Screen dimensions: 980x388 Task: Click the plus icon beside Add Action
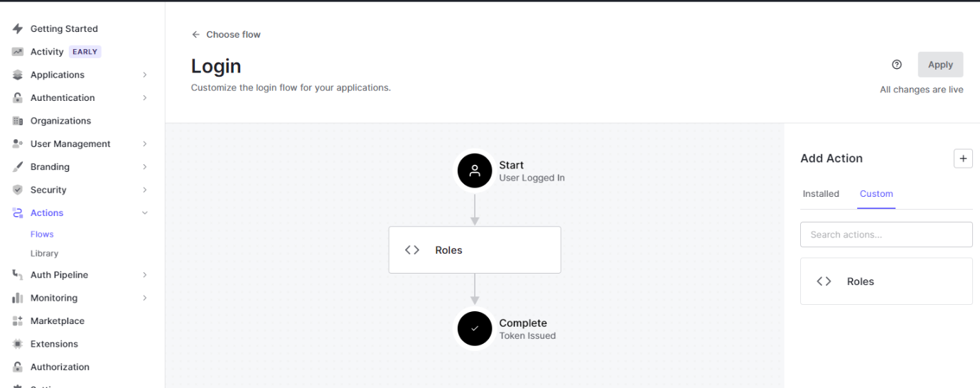[963, 158]
